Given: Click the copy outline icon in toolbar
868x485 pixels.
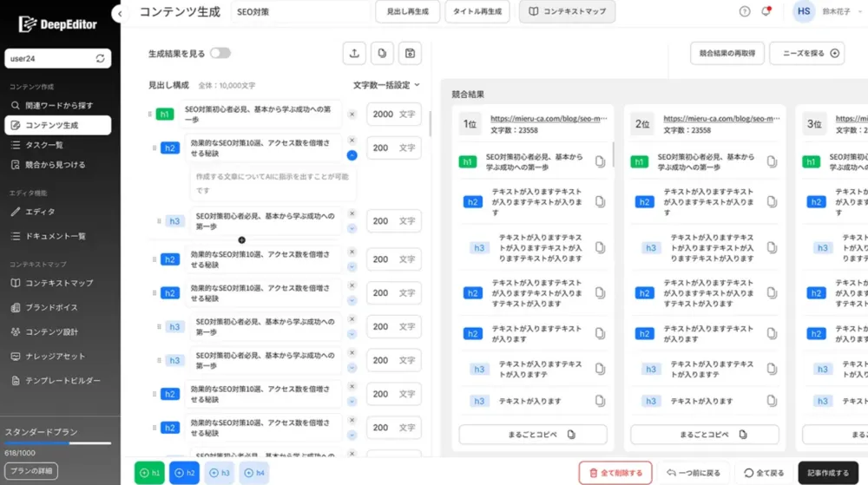Looking at the screenshot, I should (382, 53).
